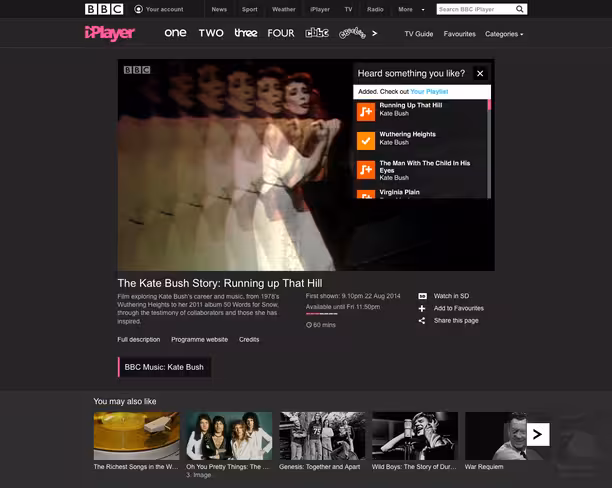
Task: Select BBC Four channel
Action: 281,33
